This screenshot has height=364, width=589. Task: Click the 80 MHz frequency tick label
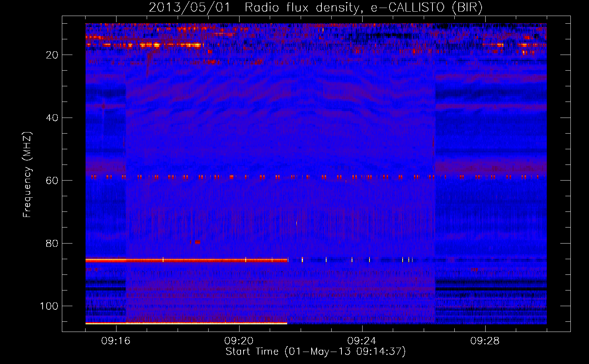click(52, 244)
